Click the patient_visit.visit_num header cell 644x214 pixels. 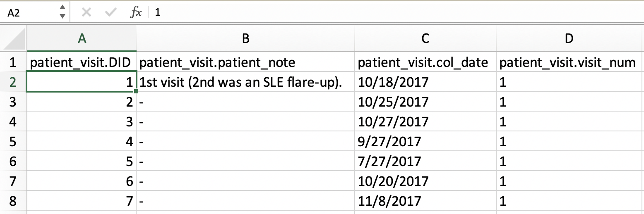pos(570,62)
